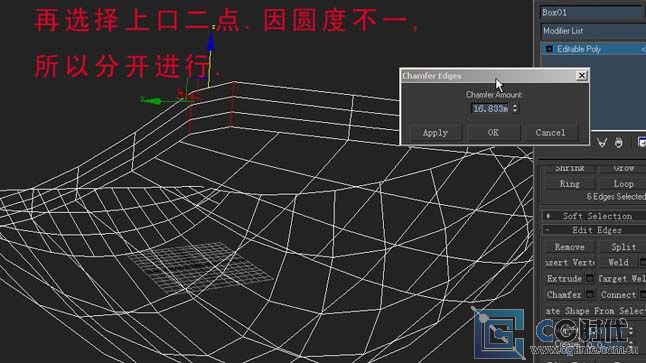Open Extrude settings box beside Extrude
The width and height of the screenshot is (646, 363).
[x=590, y=279]
